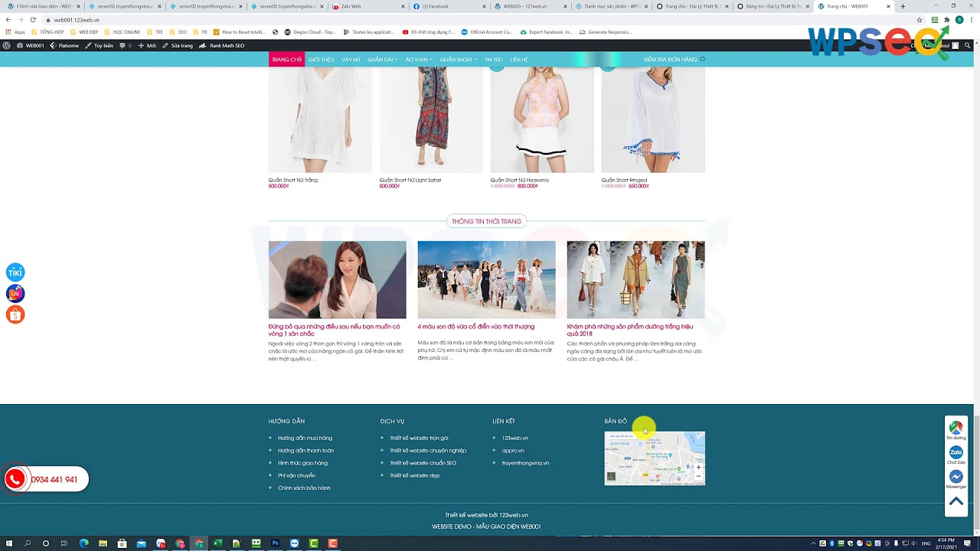Reload the page with the refresh icon
Image resolution: width=980 pixels, height=551 pixels.
tap(33, 20)
